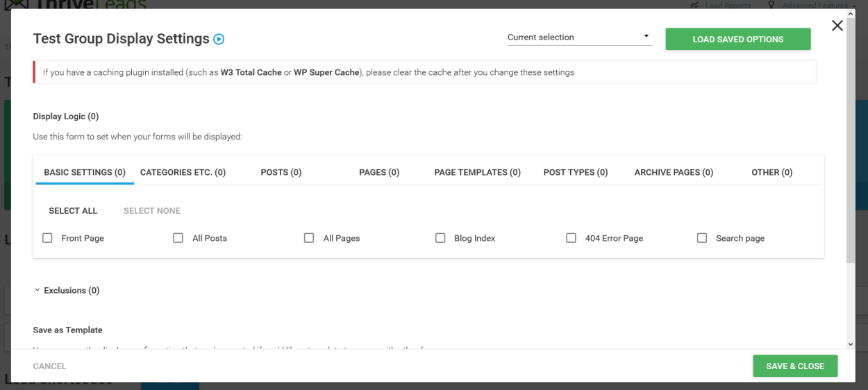Switch to the Basic Settings tab
Viewport: 868px width, 390px height.
(85, 172)
